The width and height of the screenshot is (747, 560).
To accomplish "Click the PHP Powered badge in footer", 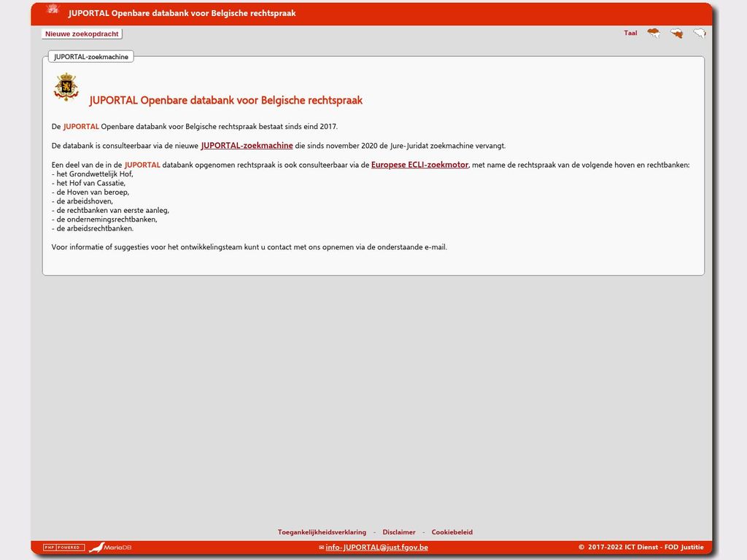I will [x=64, y=548].
